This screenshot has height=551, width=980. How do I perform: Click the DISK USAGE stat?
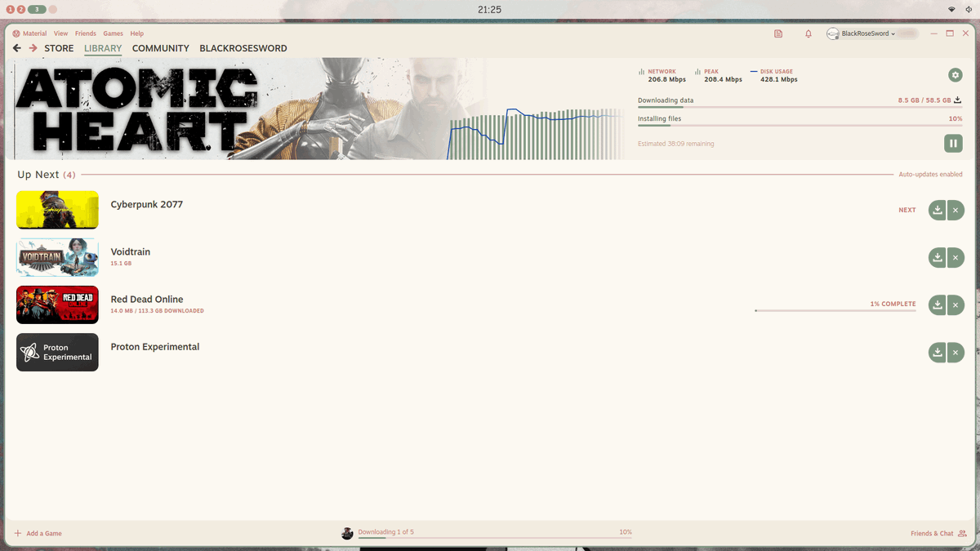point(774,76)
